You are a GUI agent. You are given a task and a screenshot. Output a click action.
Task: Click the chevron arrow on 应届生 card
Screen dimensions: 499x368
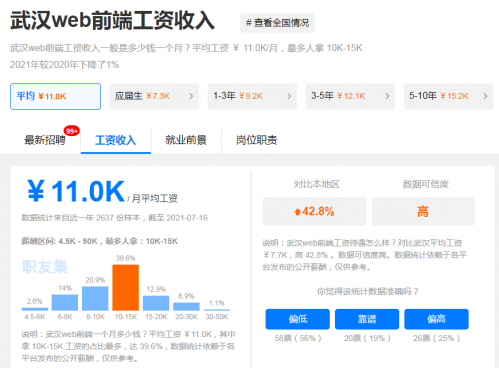coord(191,96)
